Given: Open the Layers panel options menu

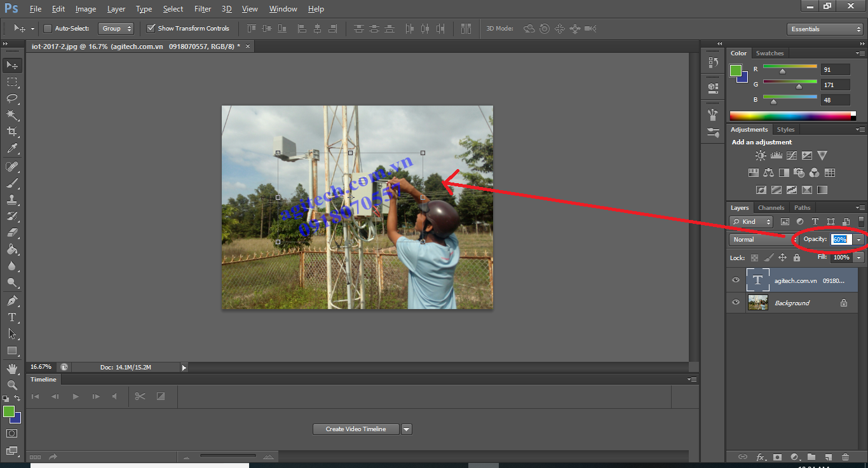Looking at the screenshot, I should pos(860,208).
